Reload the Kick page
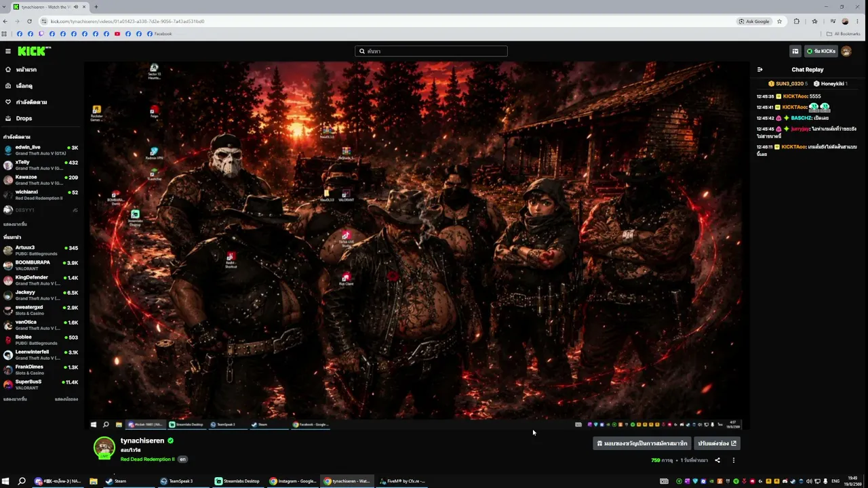 29,21
